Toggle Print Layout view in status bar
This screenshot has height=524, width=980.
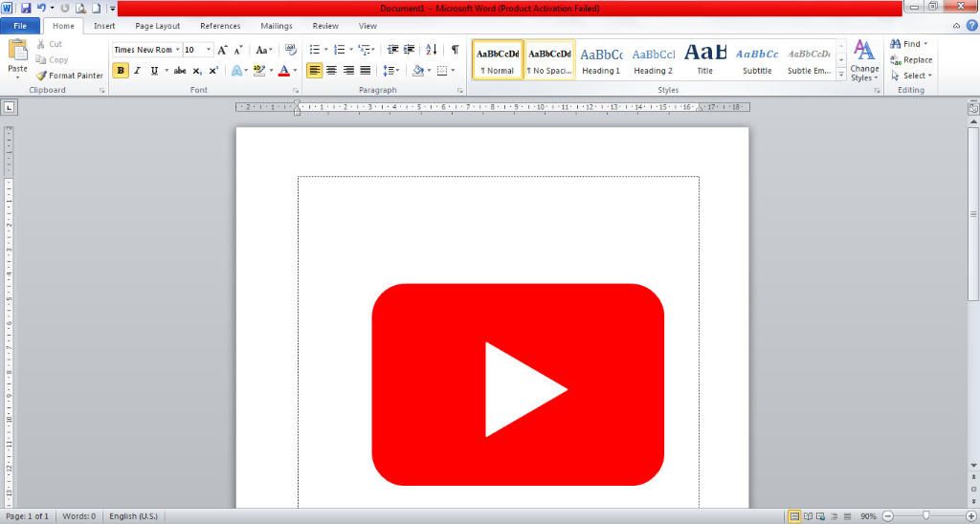(794, 516)
